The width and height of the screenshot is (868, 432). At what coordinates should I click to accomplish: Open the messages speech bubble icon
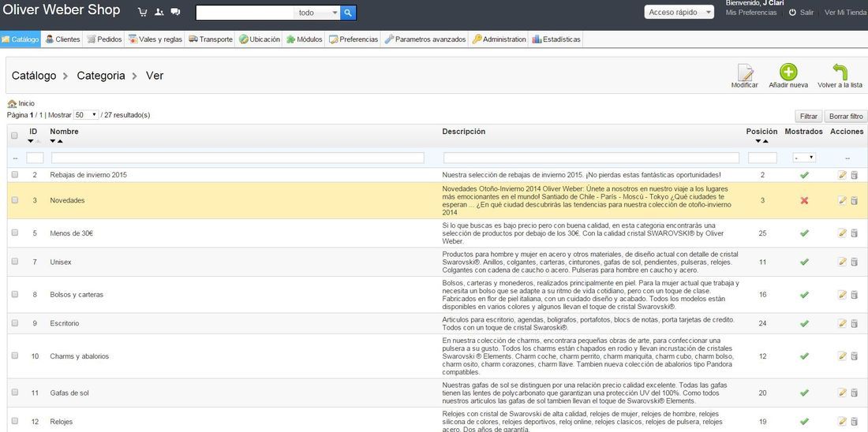pos(175,12)
